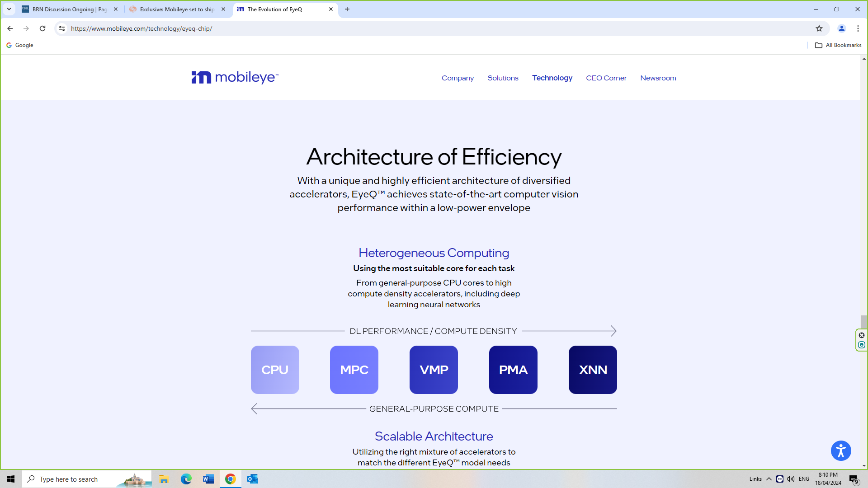Open ENG language selector

coord(804,479)
